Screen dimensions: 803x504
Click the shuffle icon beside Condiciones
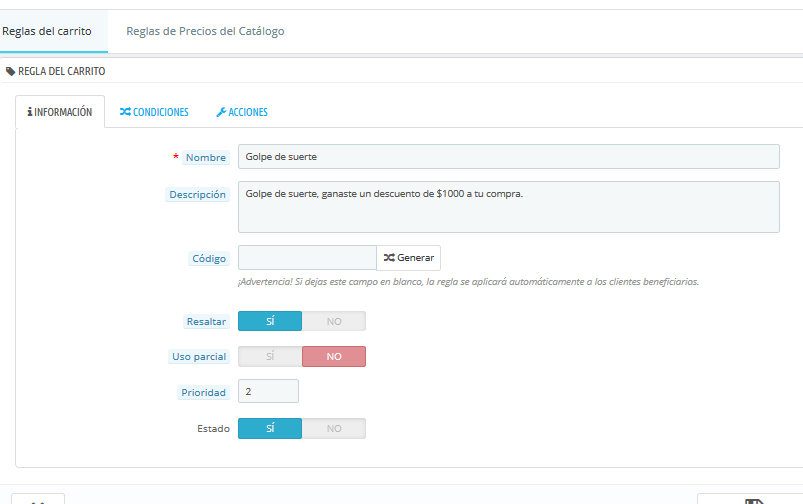(x=125, y=112)
